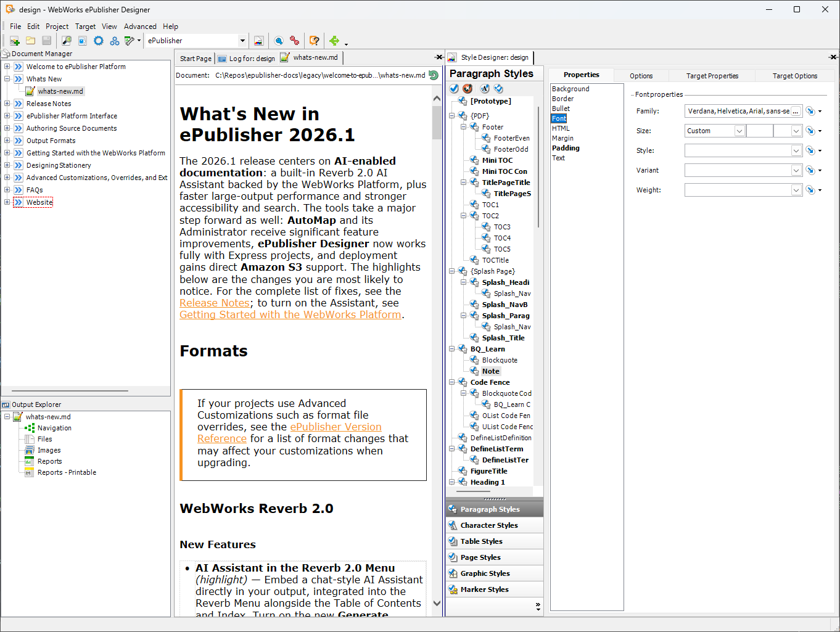Screen dimensions: 840x632
Task: Switch to the Target Properties tab
Action: pos(712,76)
